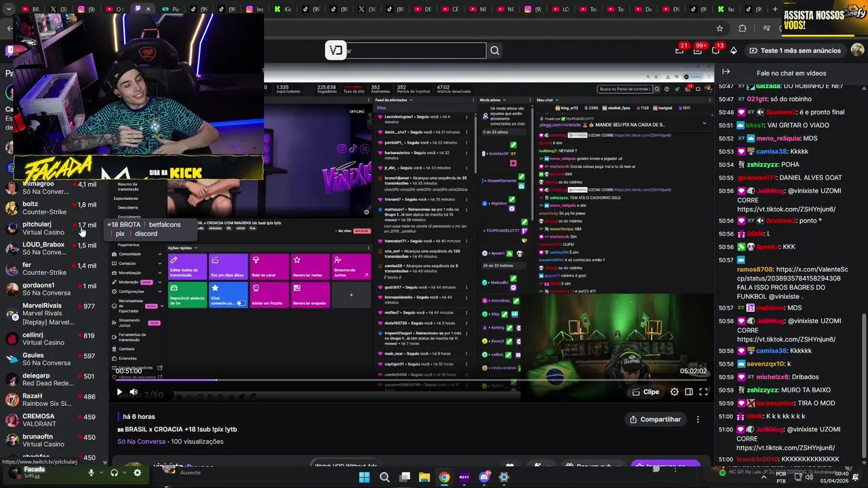Image resolution: width=868 pixels, height=488 pixels.
Task: Open Discord user settings gear
Action: [x=137, y=473]
